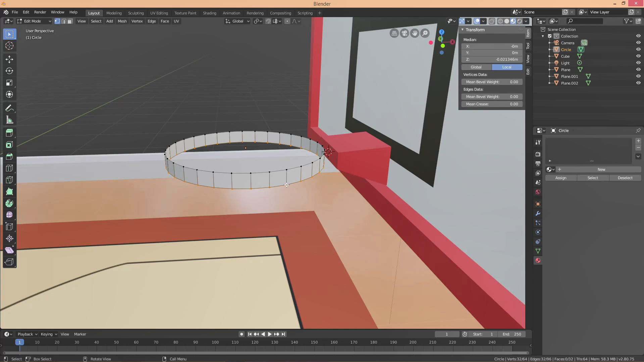The width and height of the screenshot is (644, 362).
Task: Select the Extrude Region tool
Action: [9, 133]
